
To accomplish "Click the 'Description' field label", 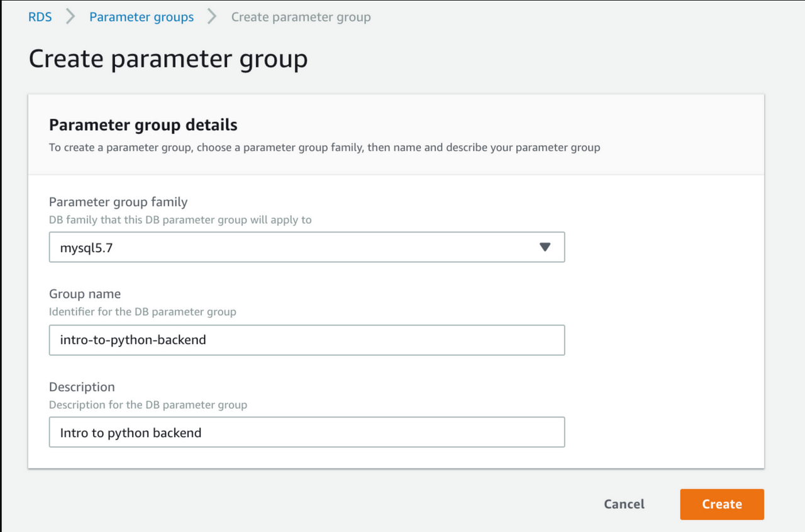I will [x=82, y=387].
